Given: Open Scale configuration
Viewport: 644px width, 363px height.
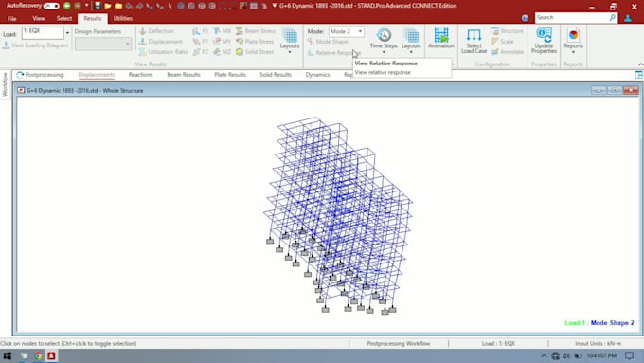Looking at the screenshot, I should [502, 42].
